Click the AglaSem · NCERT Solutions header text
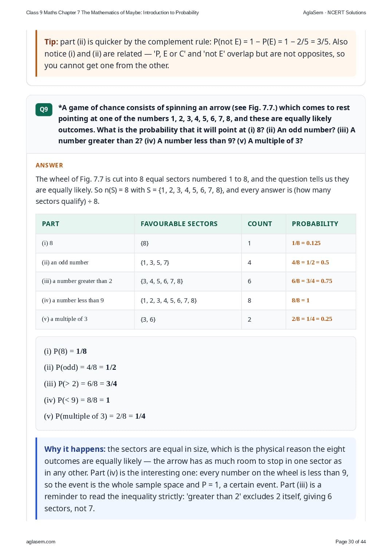Image resolution: width=392 pixels, height=555 pixels. (x=334, y=12)
